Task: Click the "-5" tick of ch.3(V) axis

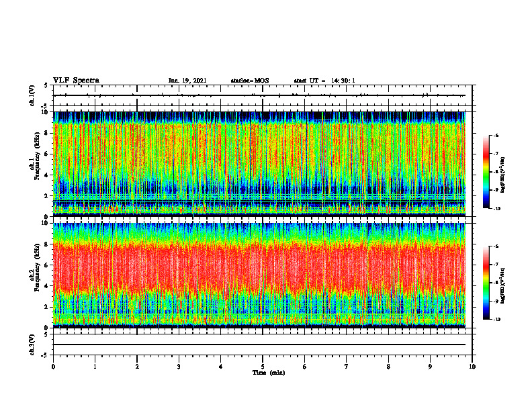Action: pos(46,355)
